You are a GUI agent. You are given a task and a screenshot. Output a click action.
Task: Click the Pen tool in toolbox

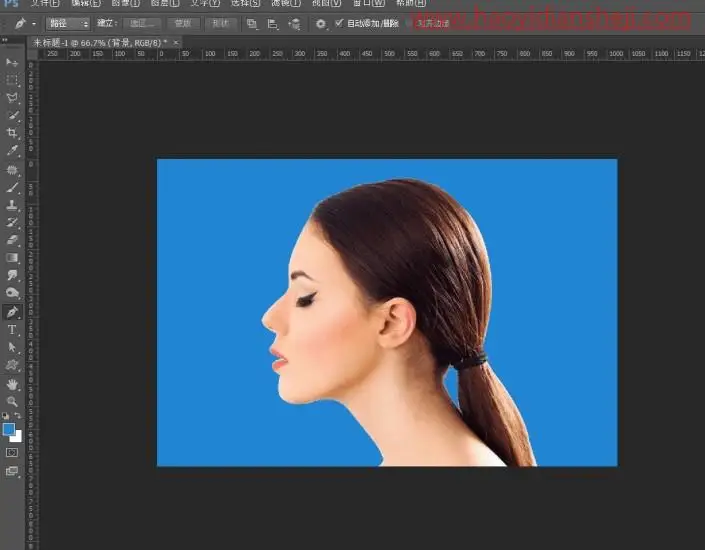(x=12, y=312)
